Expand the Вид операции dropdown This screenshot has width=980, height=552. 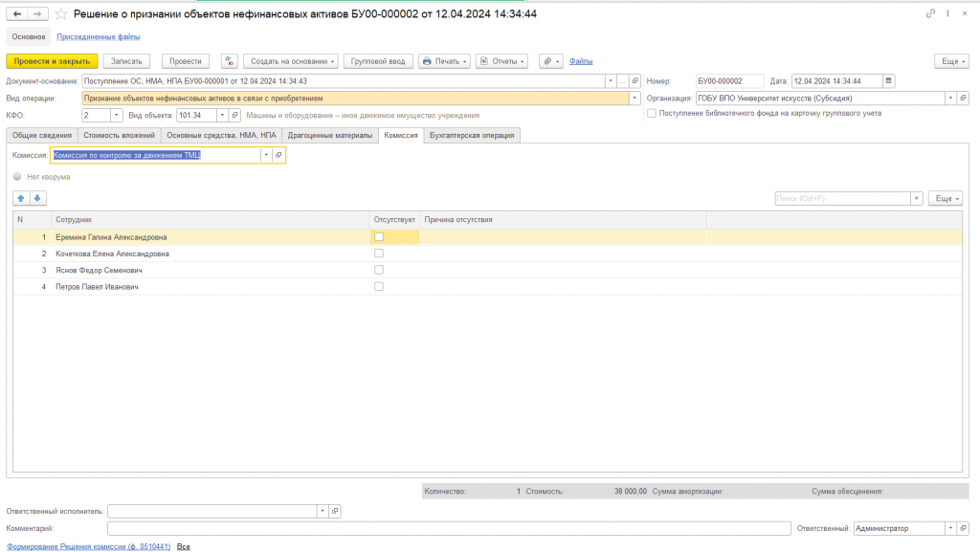[x=635, y=98]
